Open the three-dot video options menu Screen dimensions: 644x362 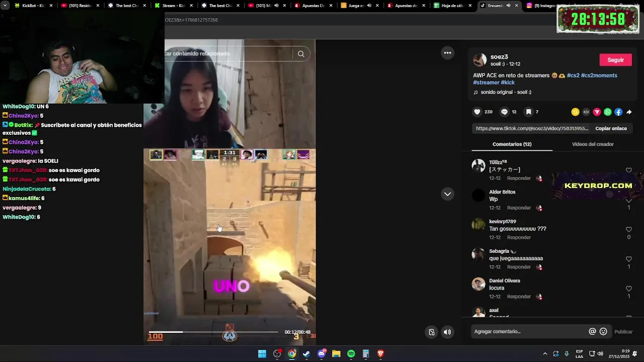447,53
